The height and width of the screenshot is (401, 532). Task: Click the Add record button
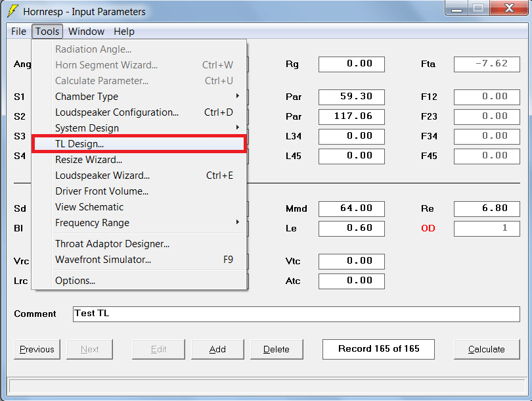point(217,349)
